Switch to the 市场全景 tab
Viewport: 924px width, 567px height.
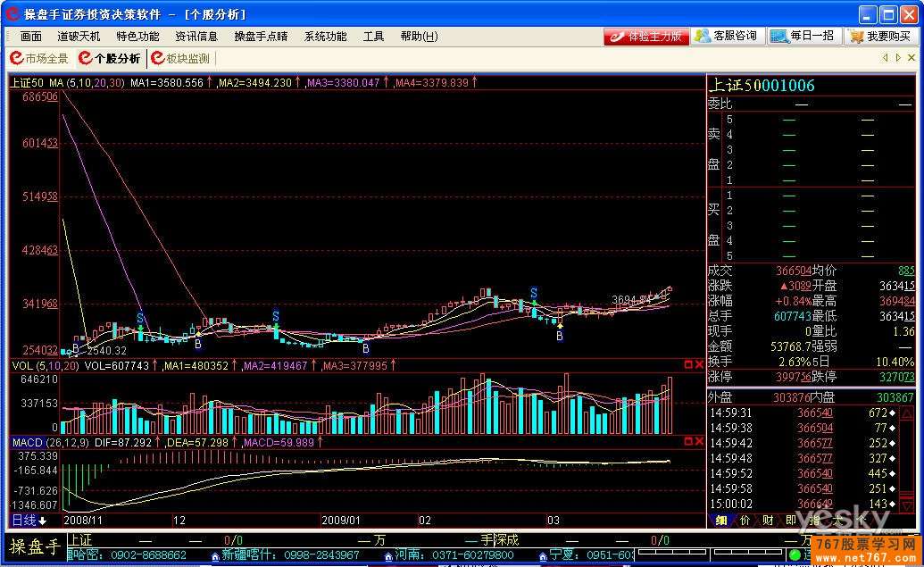point(39,58)
